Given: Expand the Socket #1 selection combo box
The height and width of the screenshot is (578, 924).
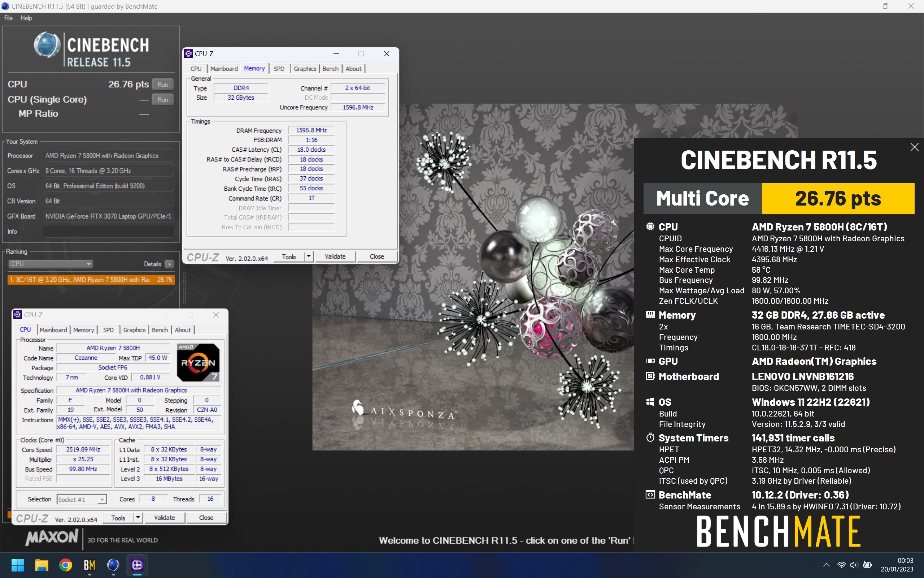Looking at the screenshot, I should tap(81, 499).
